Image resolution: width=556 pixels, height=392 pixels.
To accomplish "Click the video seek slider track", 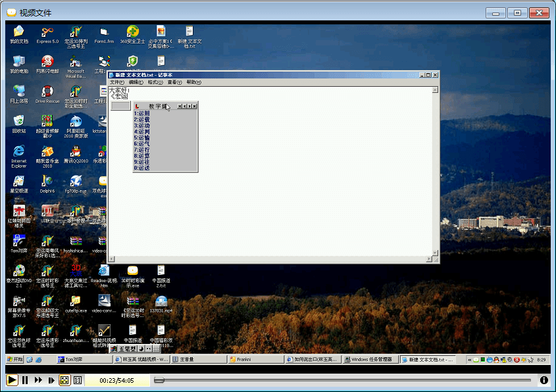I will [342, 380].
